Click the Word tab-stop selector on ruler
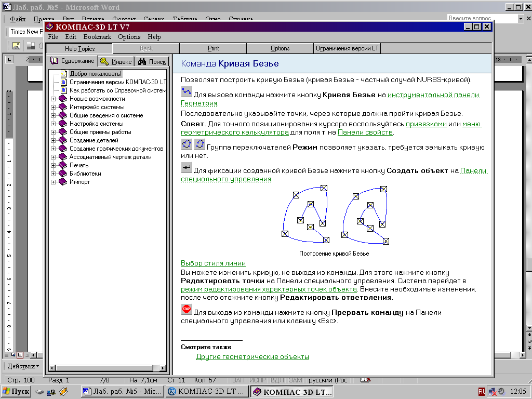Screen dimensions: 532x399 point(9,60)
